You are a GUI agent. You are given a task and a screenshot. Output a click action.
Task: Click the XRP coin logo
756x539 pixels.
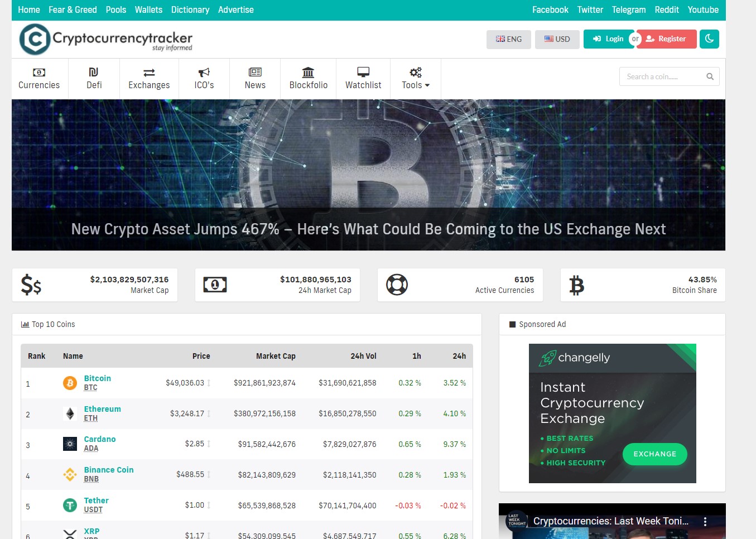click(x=70, y=534)
